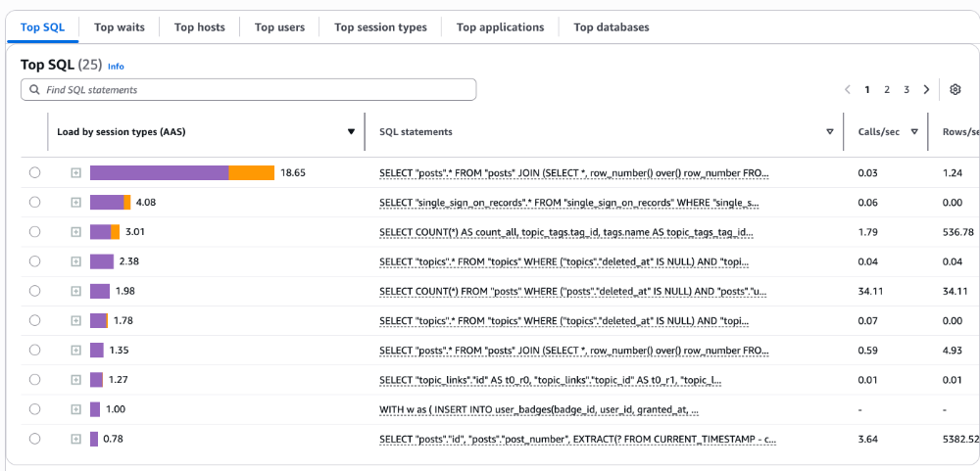
Task: Switch to the Top waits tab
Action: pyautogui.click(x=119, y=27)
